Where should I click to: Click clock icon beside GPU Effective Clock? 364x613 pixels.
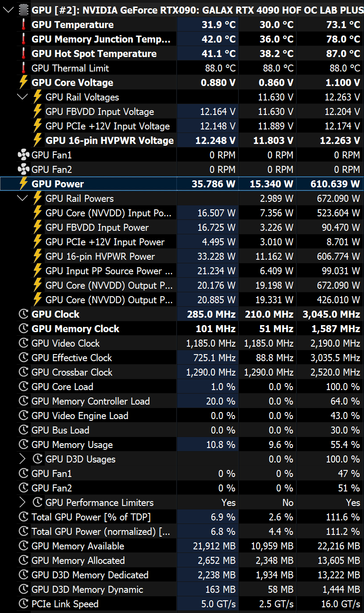point(23,358)
